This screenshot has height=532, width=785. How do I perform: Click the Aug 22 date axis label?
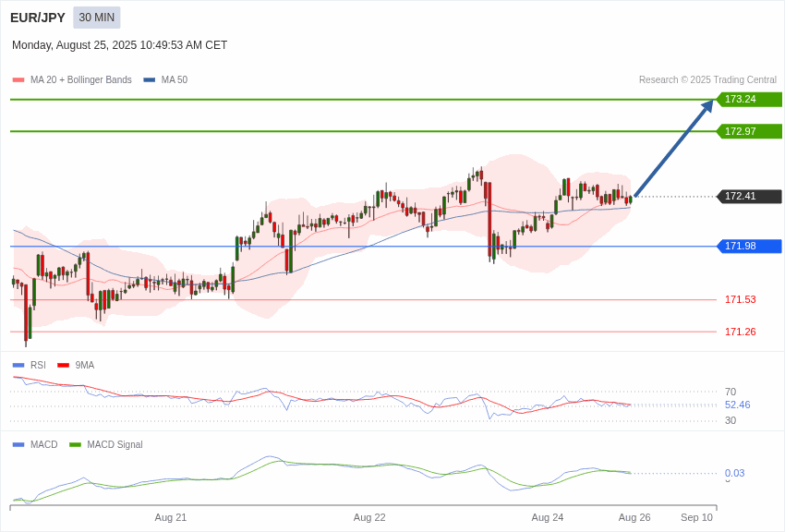coord(369,517)
